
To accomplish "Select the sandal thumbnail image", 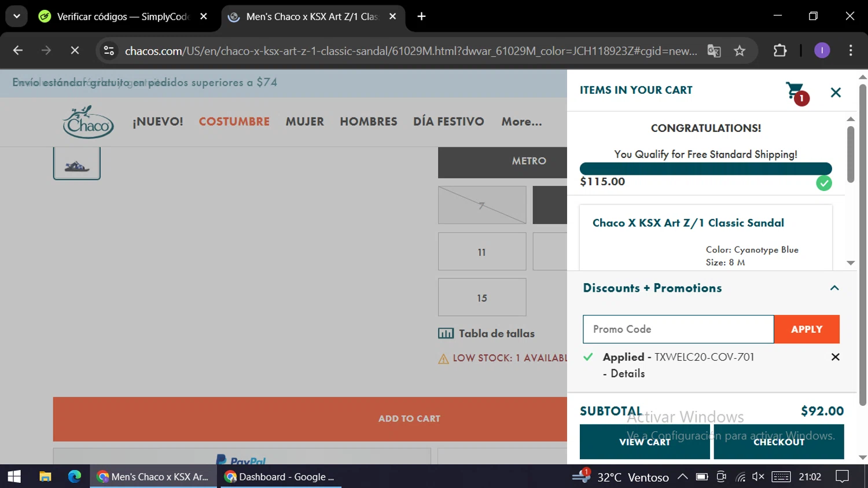I will [x=77, y=163].
